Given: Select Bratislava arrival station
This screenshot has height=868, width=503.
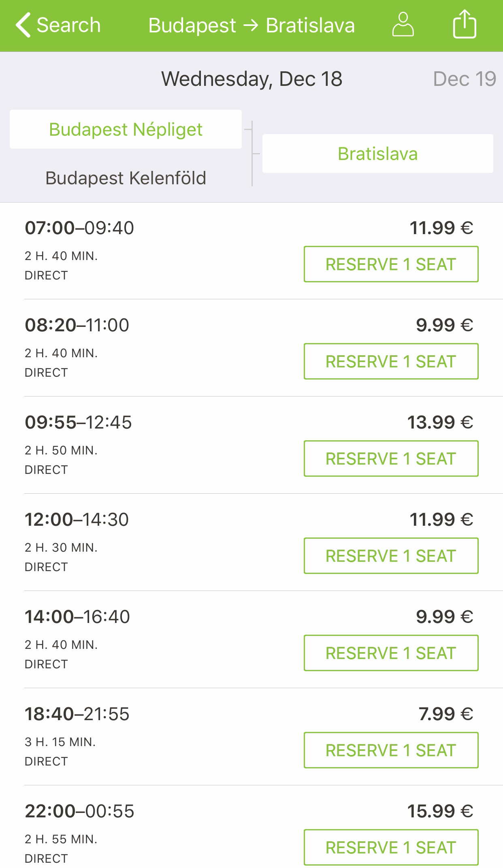Looking at the screenshot, I should point(377,154).
